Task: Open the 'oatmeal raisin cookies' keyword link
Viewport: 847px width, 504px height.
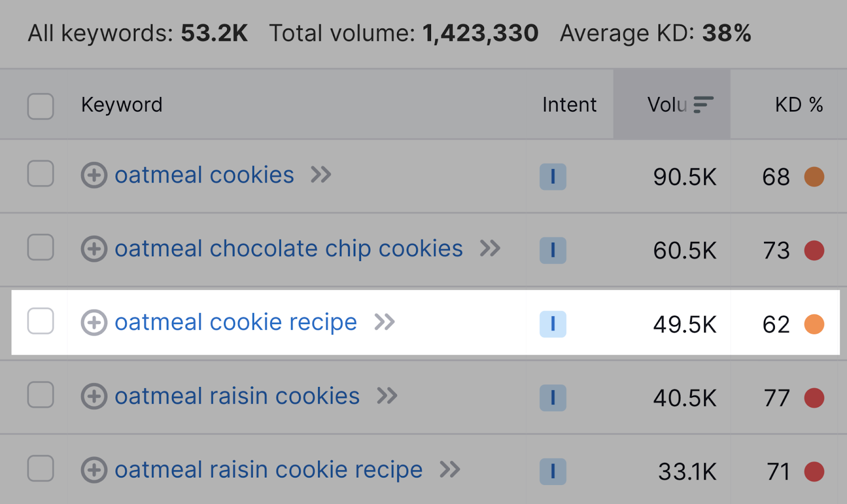Action: point(237,396)
